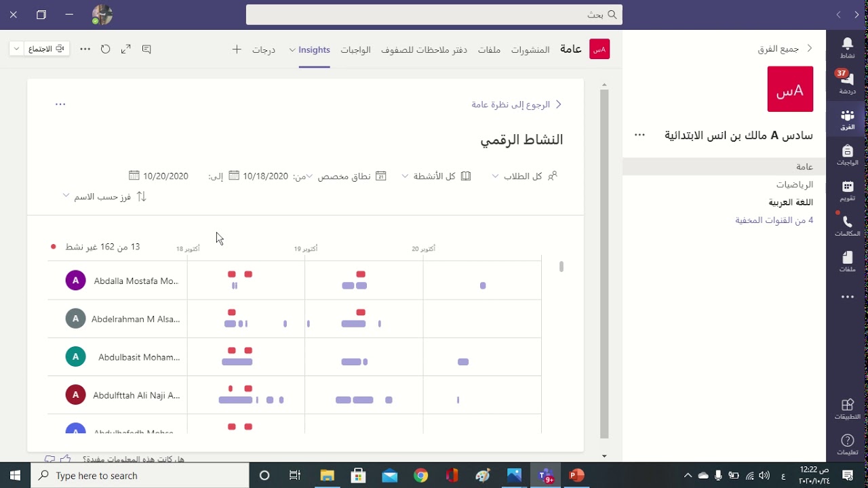Expand Insights tab dropdown chevron

tap(292, 50)
